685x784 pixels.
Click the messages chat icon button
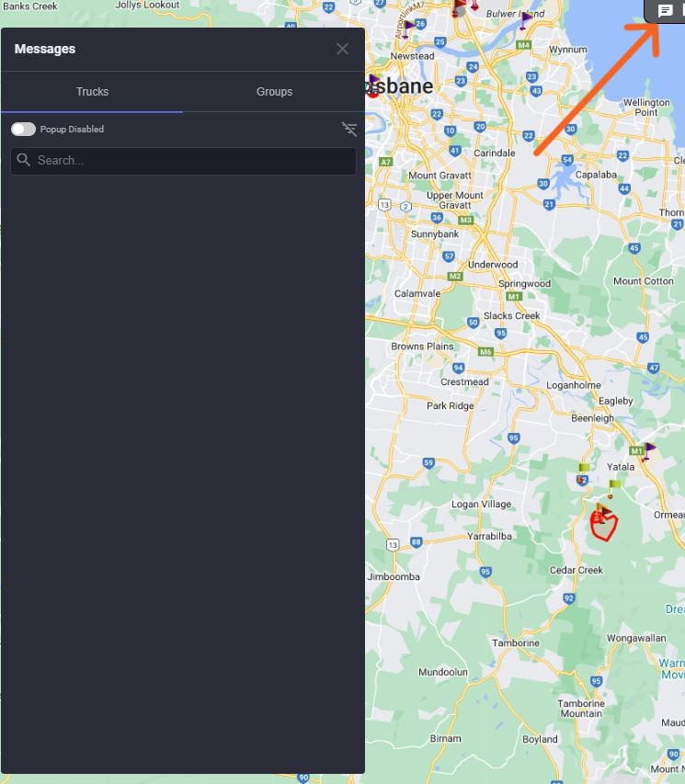pyautogui.click(x=666, y=11)
